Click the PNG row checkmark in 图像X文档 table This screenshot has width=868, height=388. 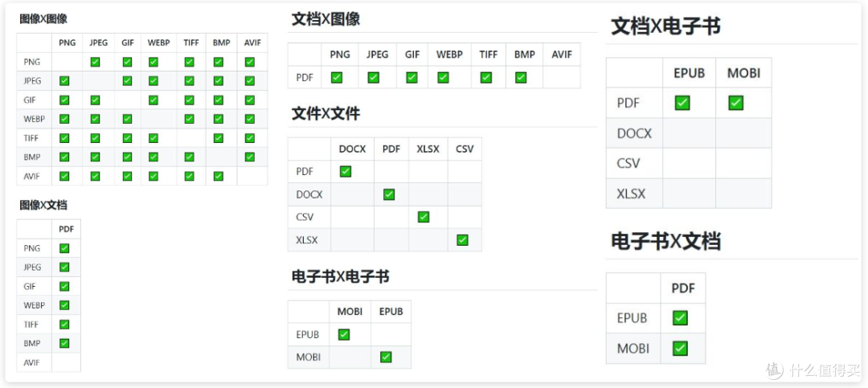(x=64, y=248)
